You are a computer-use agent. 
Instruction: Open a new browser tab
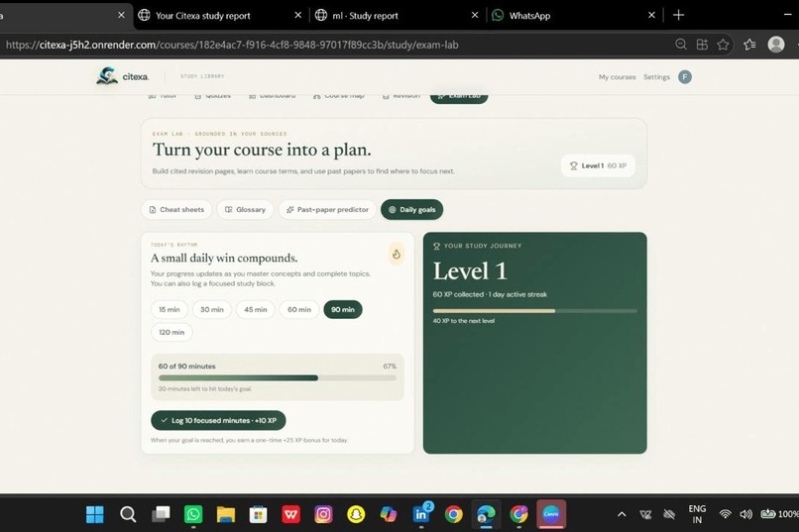pos(678,15)
